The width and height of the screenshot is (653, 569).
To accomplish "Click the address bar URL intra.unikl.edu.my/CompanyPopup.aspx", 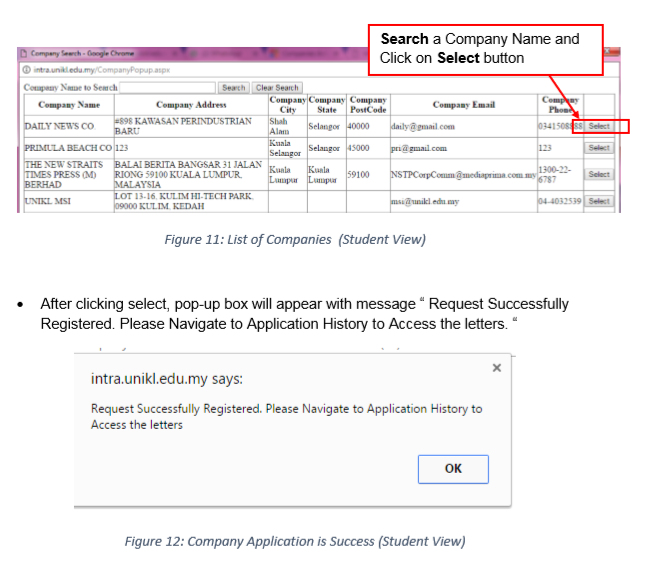I will click(x=102, y=70).
